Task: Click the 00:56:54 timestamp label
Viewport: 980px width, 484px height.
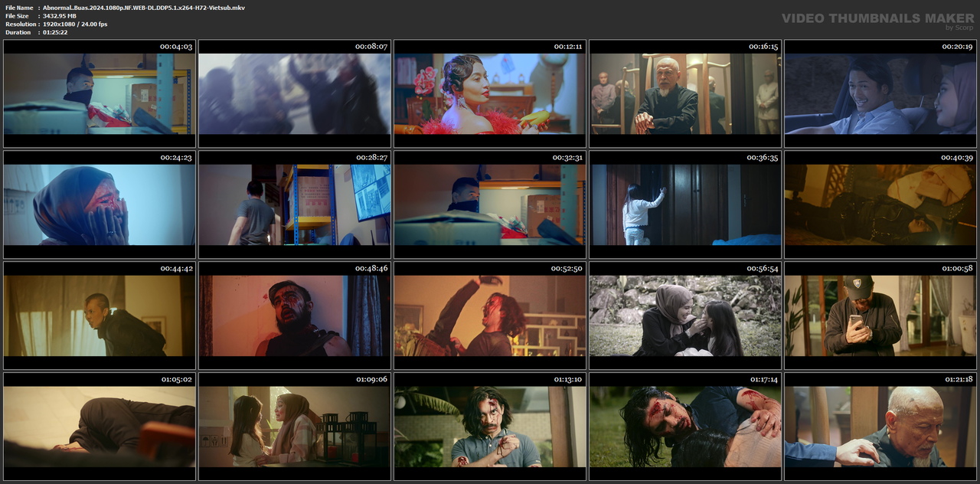Action: 763,269
